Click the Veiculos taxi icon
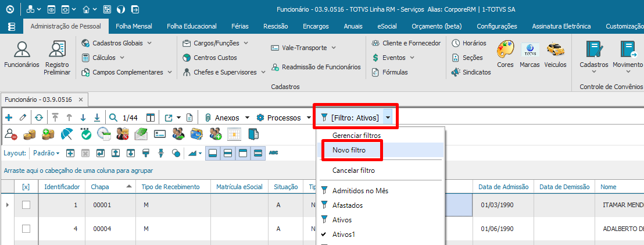Viewport: 644px width, 245px height. tap(555, 55)
